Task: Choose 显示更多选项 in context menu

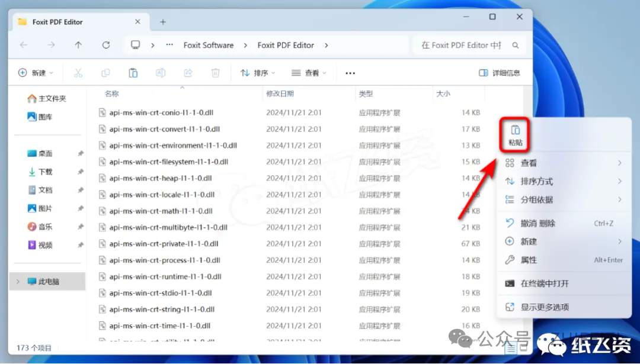Action: tap(564, 307)
